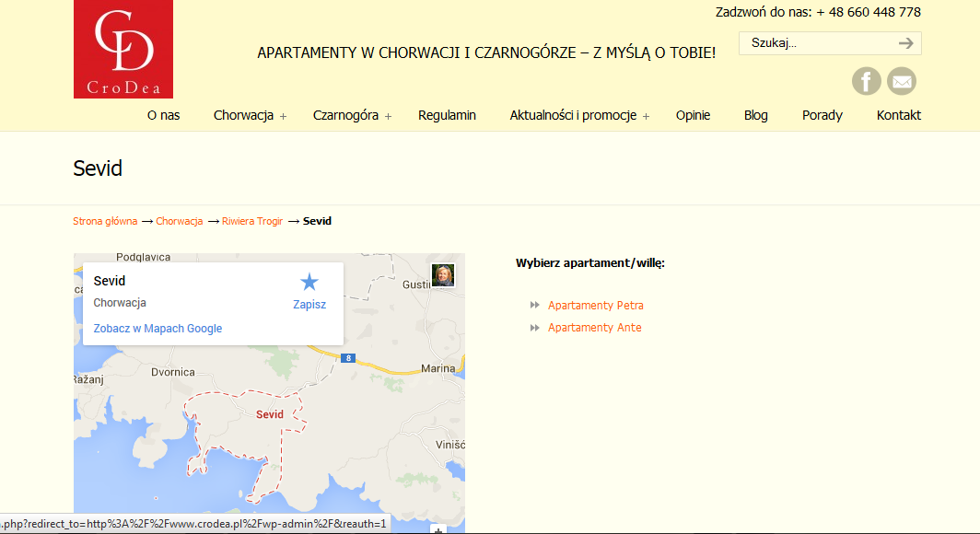The image size is (980, 534).
Task: Open the Opinie menu item
Action: coord(693,115)
